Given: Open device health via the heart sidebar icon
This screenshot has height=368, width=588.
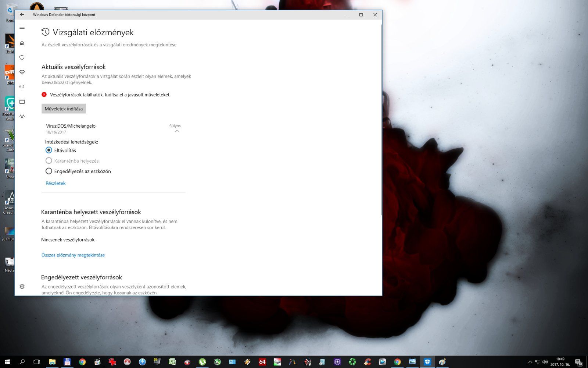Looking at the screenshot, I should 22,72.
